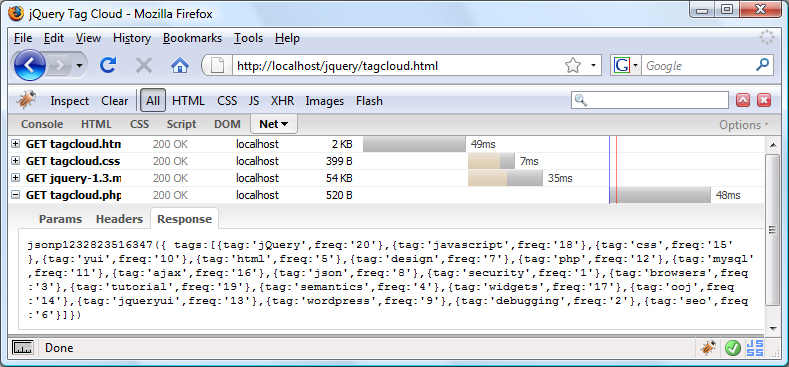Bookmark this page with the star icon
Screen dimensions: 789x367
coord(573,65)
